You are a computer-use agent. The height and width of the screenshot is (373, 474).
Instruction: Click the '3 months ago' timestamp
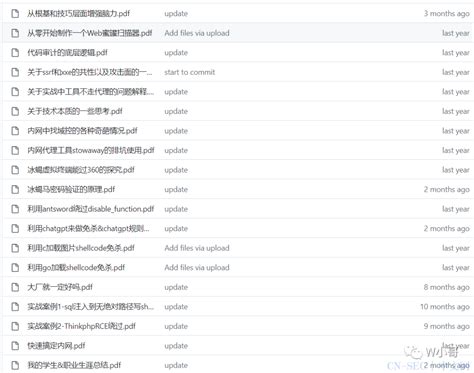[x=447, y=14]
